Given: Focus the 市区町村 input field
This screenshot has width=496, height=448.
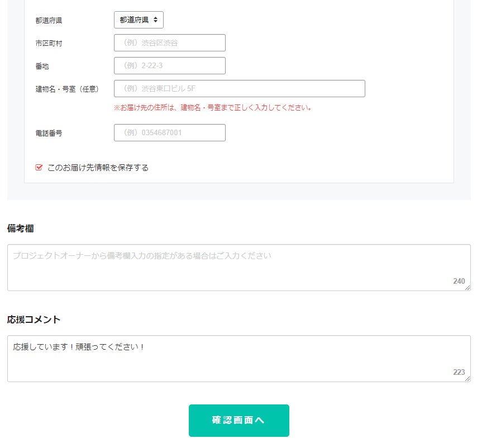Looking at the screenshot, I should (170, 43).
